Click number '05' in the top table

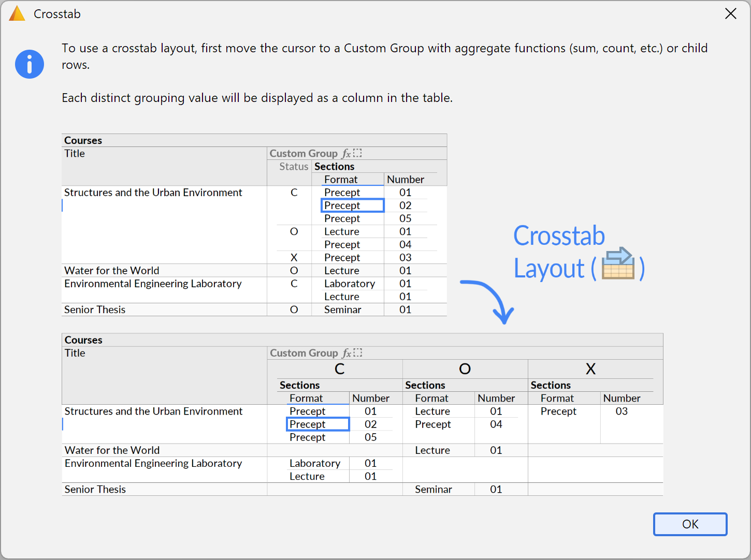pos(406,218)
